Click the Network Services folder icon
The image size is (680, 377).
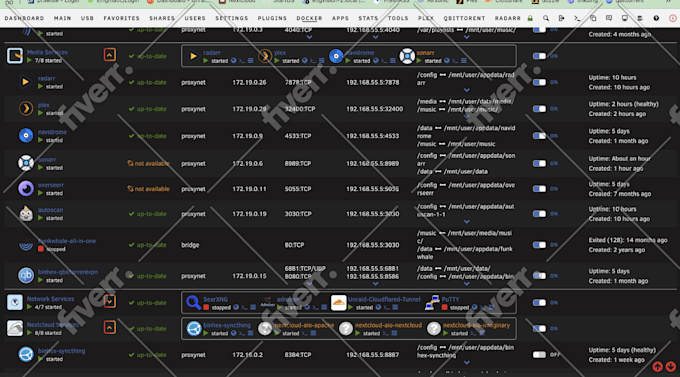[x=15, y=302]
